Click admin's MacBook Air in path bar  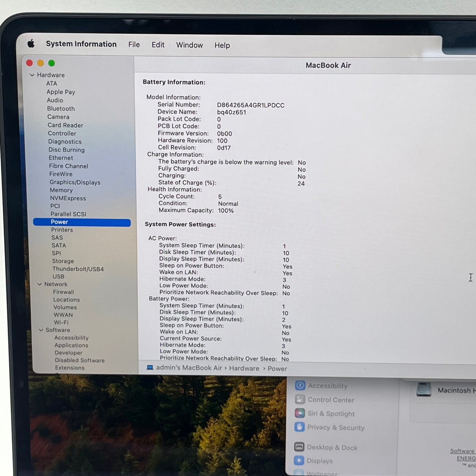pyautogui.click(x=189, y=368)
